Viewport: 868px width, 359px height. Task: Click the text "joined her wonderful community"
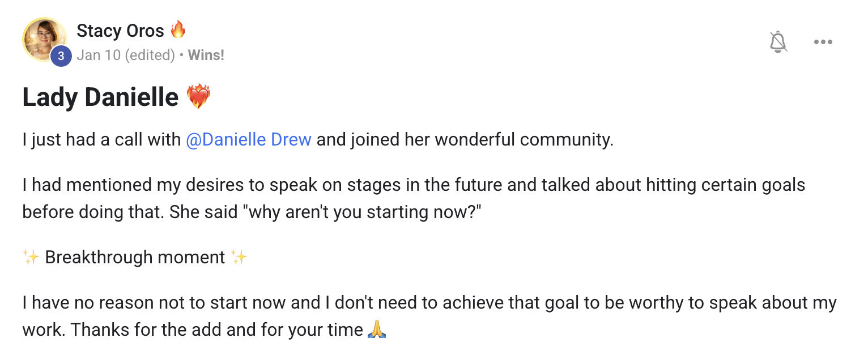pyautogui.click(x=482, y=139)
